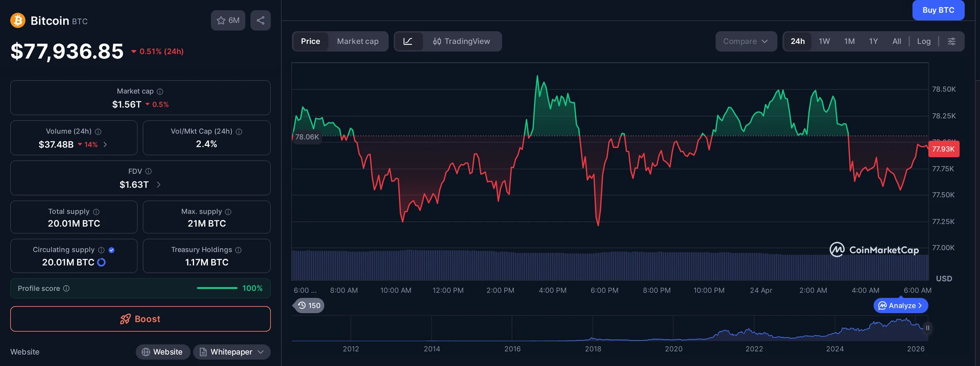This screenshot has width=980, height=366.
Task: Select the All time range
Action: pos(897,41)
